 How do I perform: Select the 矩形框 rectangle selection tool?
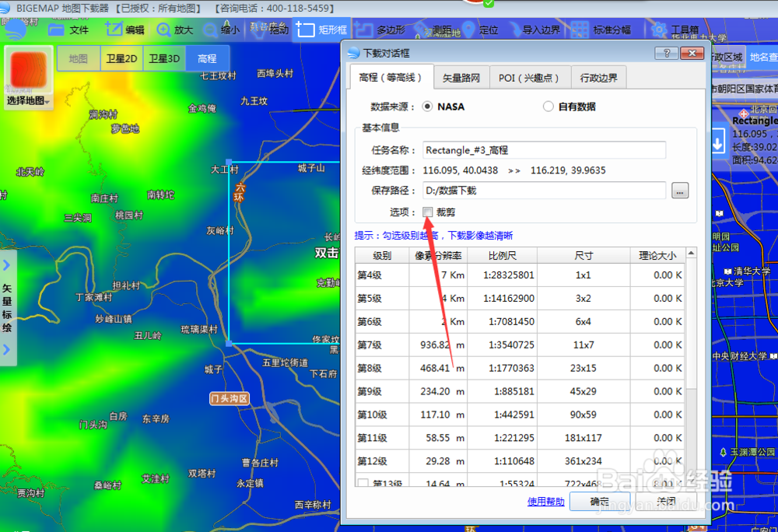(x=322, y=30)
